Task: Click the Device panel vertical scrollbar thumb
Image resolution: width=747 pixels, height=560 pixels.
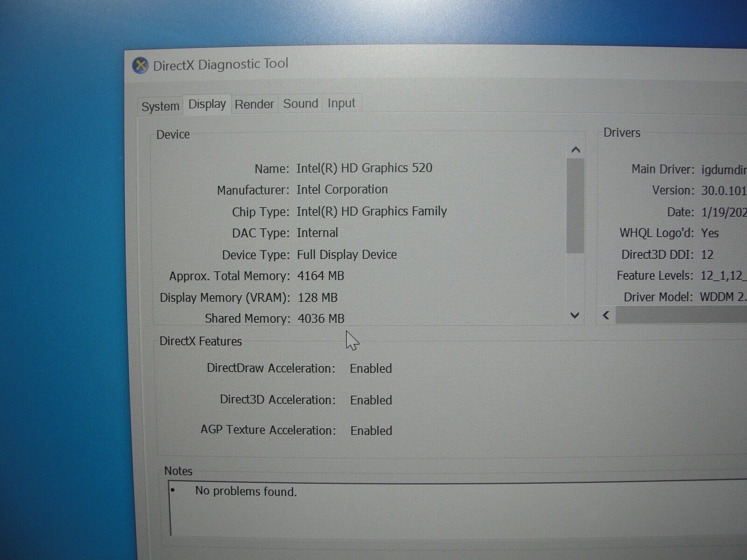Action: tap(575, 206)
